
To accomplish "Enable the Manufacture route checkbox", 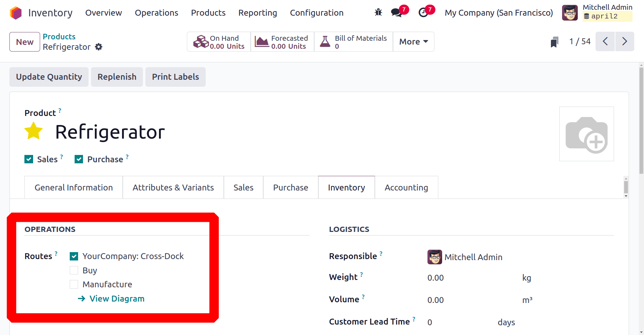I will pyautogui.click(x=74, y=284).
